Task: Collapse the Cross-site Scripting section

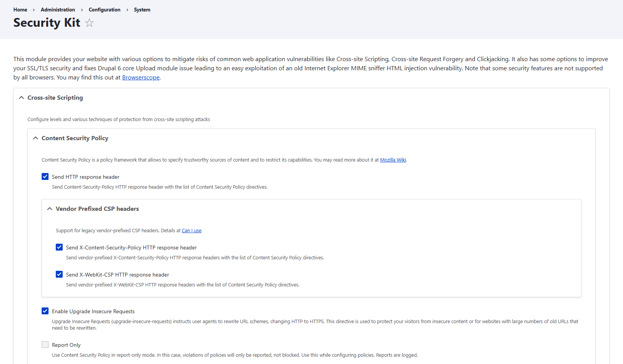Action: click(21, 97)
